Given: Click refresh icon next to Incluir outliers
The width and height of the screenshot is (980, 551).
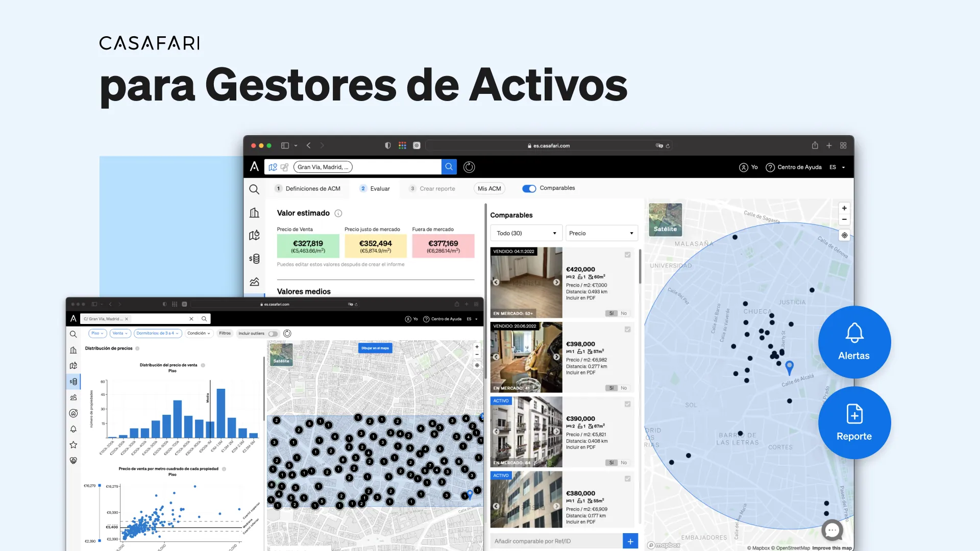Looking at the screenshot, I should pyautogui.click(x=287, y=333).
